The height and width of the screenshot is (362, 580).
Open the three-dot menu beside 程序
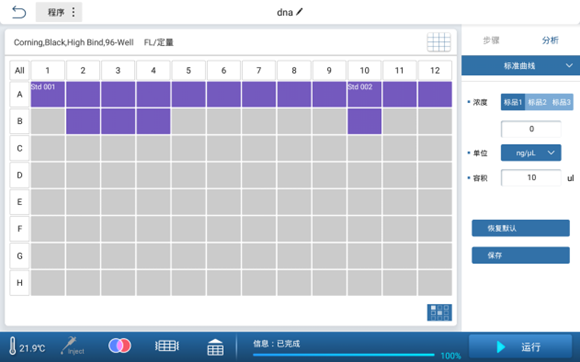[73, 12]
